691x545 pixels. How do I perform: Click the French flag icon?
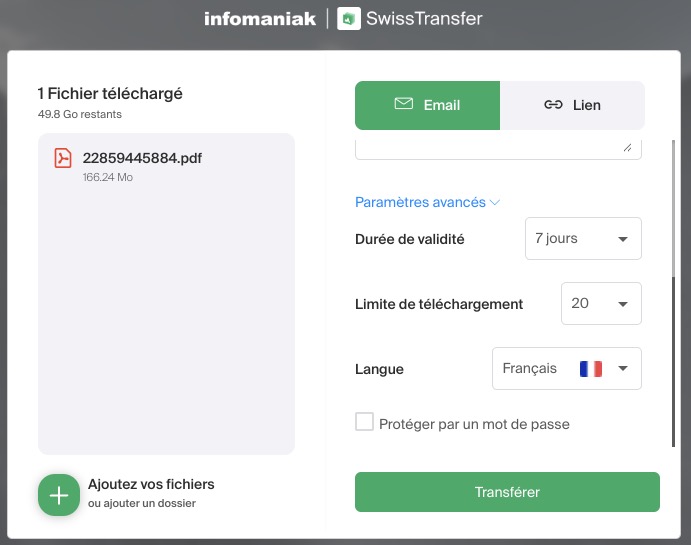click(590, 369)
